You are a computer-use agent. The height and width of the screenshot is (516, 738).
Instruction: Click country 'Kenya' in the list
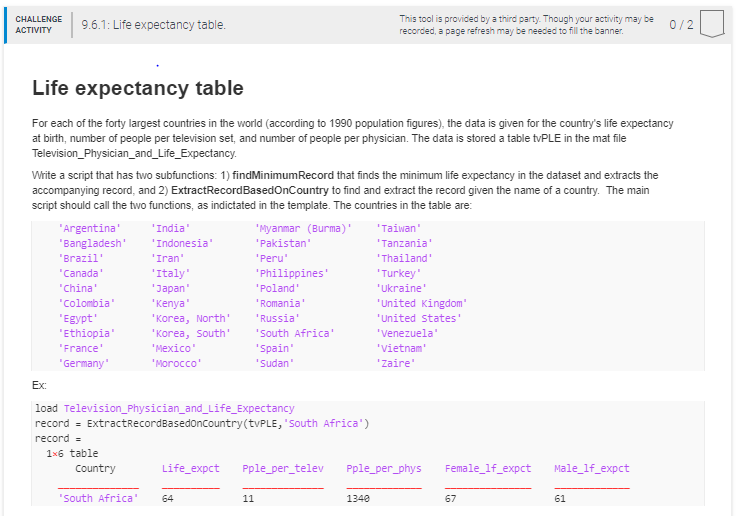(x=170, y=304)
